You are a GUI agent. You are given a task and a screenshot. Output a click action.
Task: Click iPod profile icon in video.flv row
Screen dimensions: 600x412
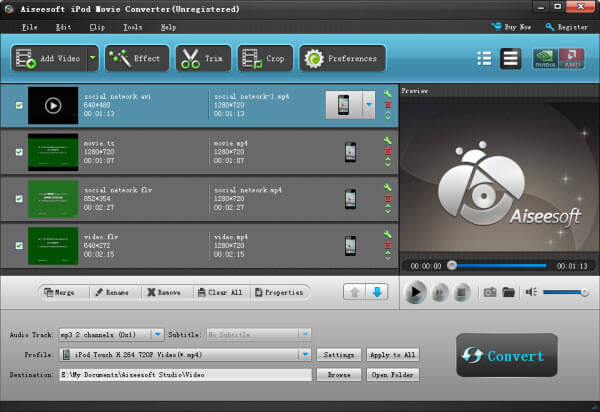(x=350, y=246)
